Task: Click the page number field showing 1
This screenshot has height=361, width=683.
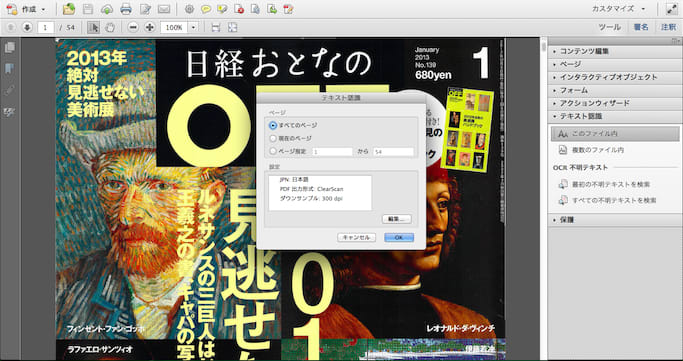Action: click(46, 27)
